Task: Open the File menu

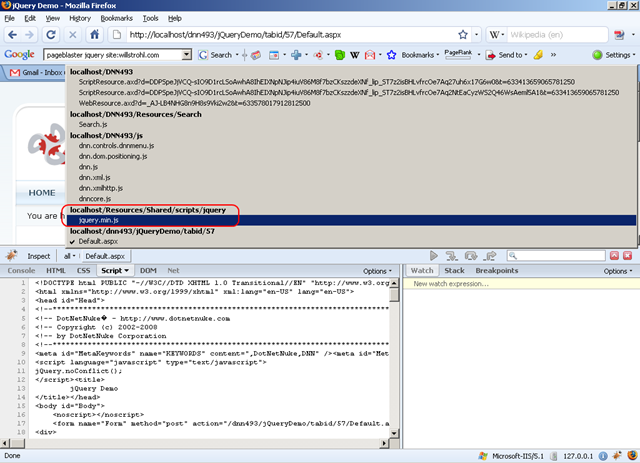Action: (x=9, y=18)
